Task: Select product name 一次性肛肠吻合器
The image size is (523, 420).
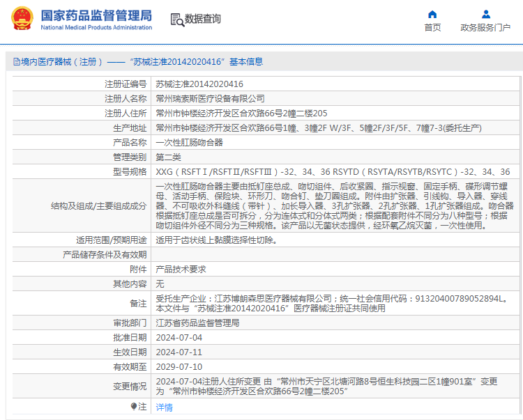Action: [x=189, y=143]
